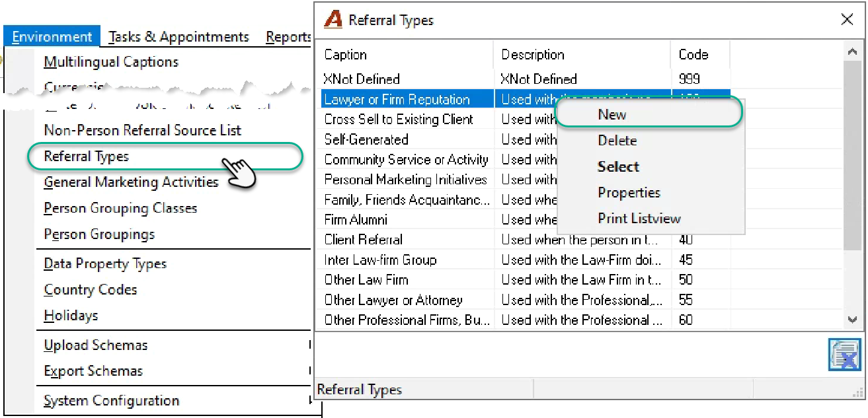Open the Tasks & Appointments menu
The width and height of the screenshot is (868, 418).
tap(179, 37)
